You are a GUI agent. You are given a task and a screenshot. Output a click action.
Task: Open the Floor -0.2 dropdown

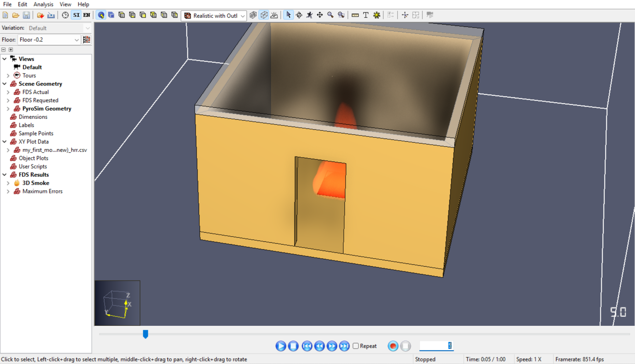tap(49, 40)
